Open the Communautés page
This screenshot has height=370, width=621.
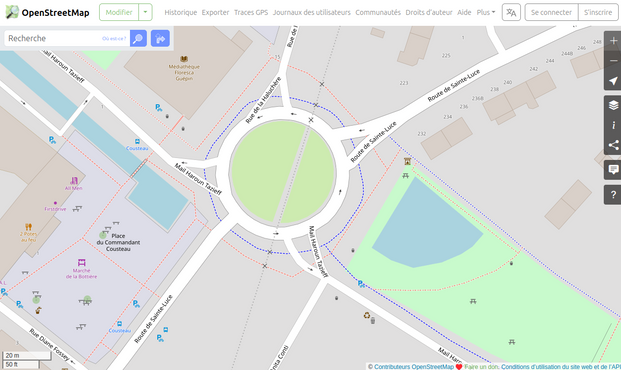click(x=378, y=12)
